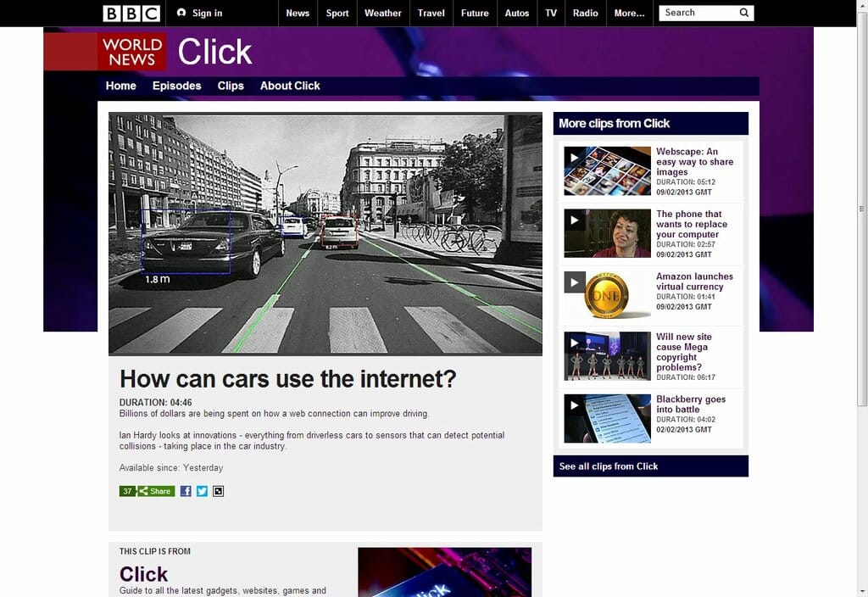This screenshot has height=597, width=868.
Task: Play the main cars video image
Action: 325,234
